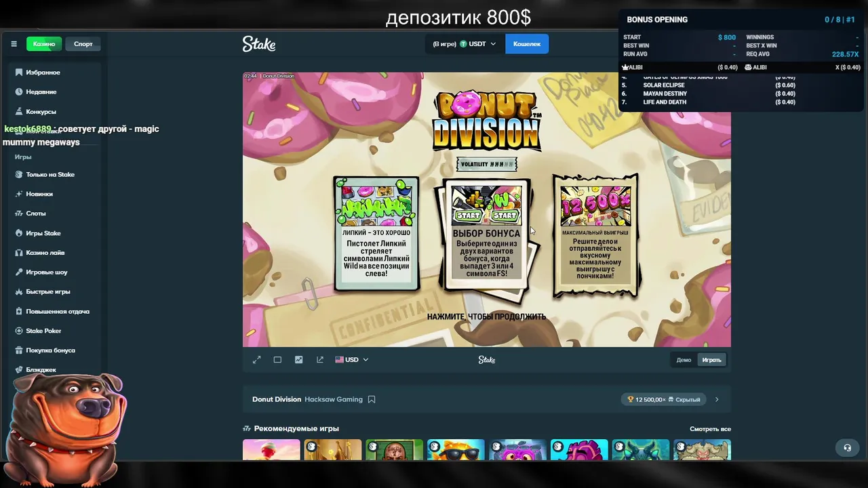
Task: Click the pop-out game window icon
Action: 320,360
